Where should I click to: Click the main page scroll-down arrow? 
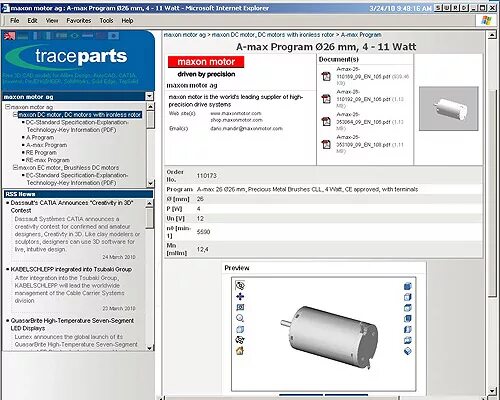click(492, 390)
